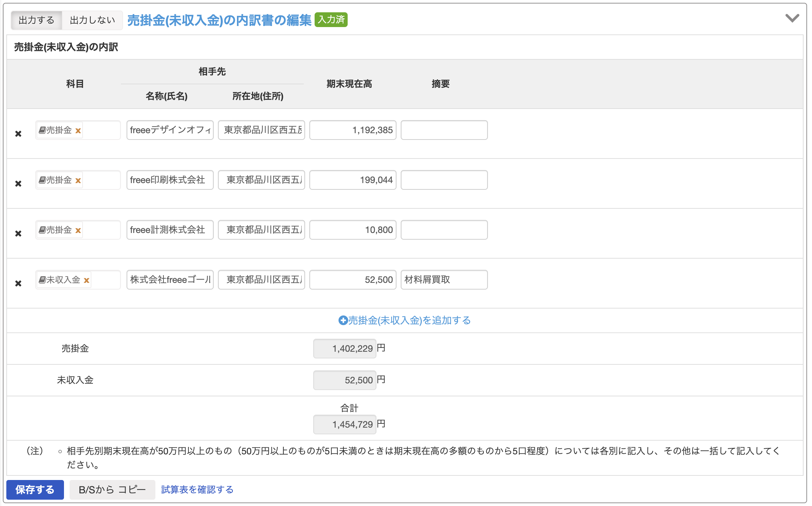Select 出力する toggle option
The image size is (812, 506).
click(37, 20)
